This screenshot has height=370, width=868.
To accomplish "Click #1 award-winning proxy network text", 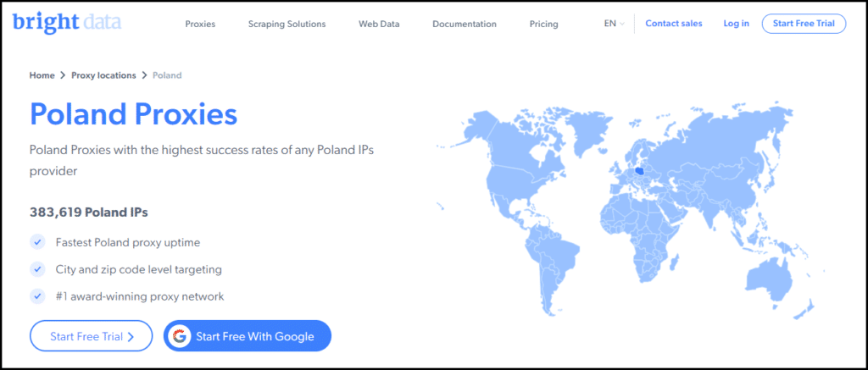I will click(140, 296).
